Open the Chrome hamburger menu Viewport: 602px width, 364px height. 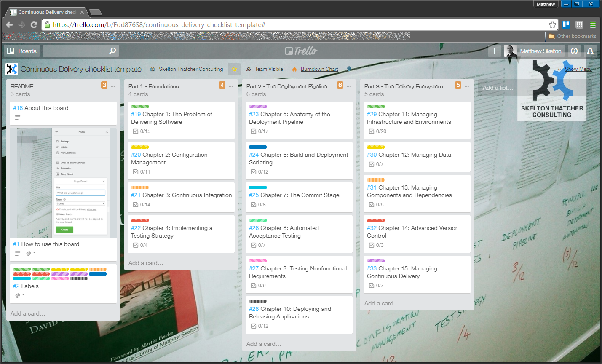pos(593,24)
